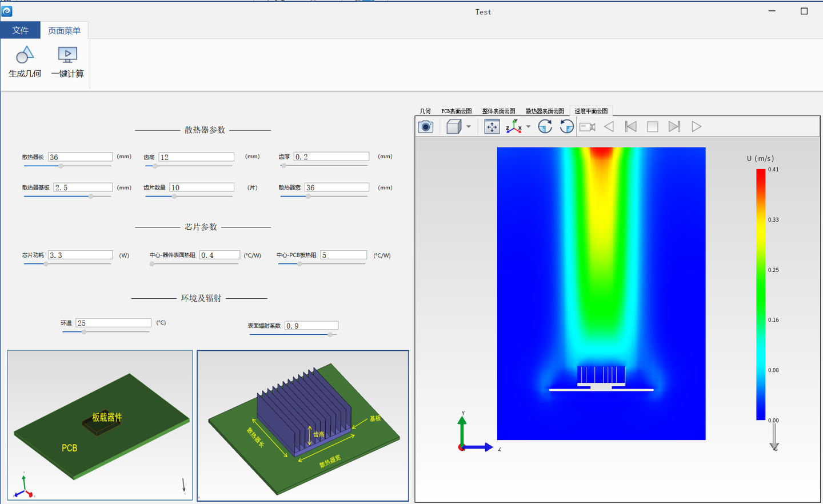
Task: Click the video camera record icon
Action: 587,127
